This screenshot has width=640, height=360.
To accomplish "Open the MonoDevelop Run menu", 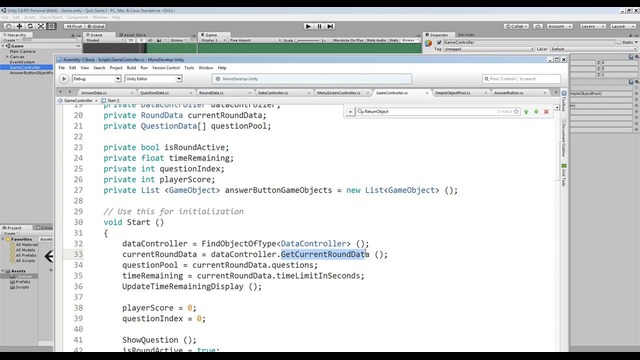I will pyautogui.click(x=144, y=68).
